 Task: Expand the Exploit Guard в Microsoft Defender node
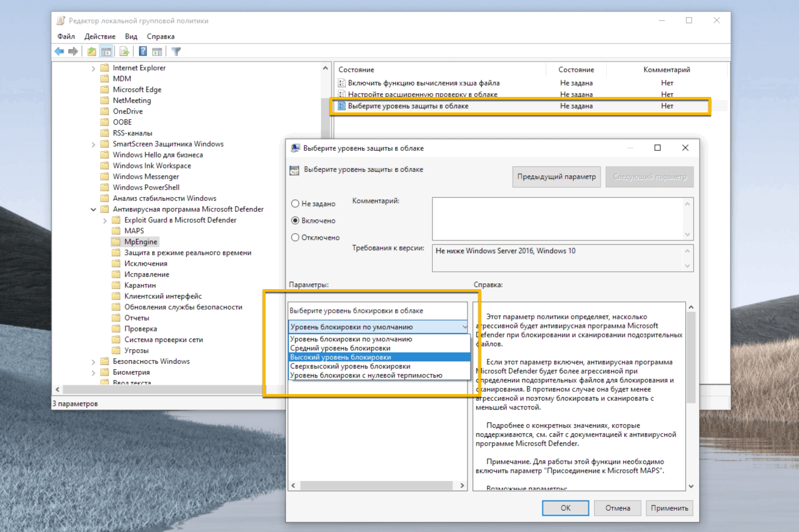[x=105, y=220]
